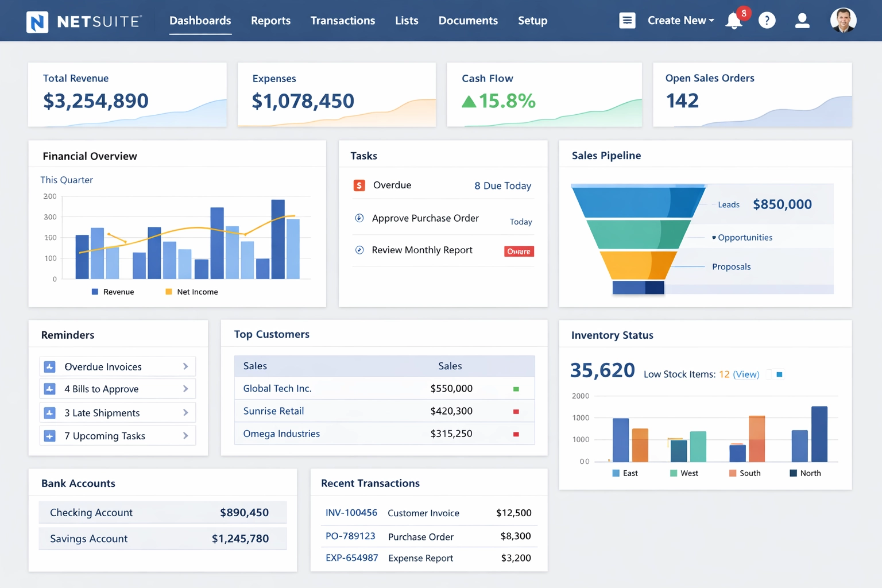Expand the 4 Bills to Approve reminder

point(185,389)
